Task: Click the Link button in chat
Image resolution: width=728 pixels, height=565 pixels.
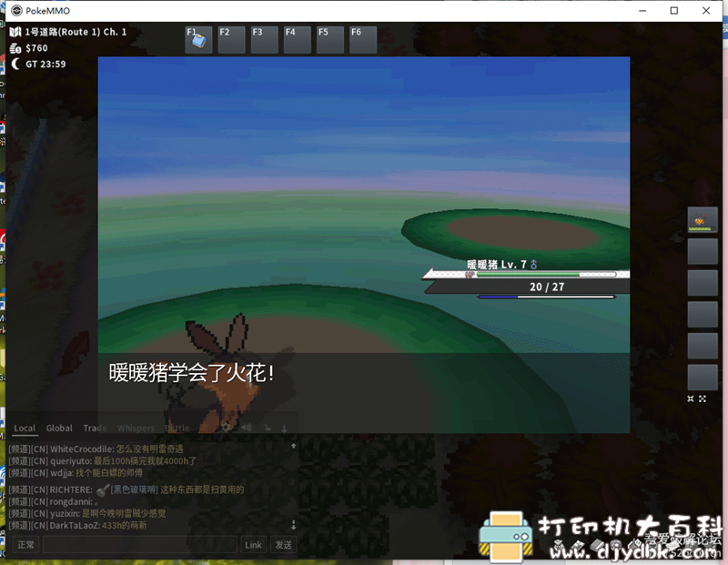Action: tap(253, 545)
